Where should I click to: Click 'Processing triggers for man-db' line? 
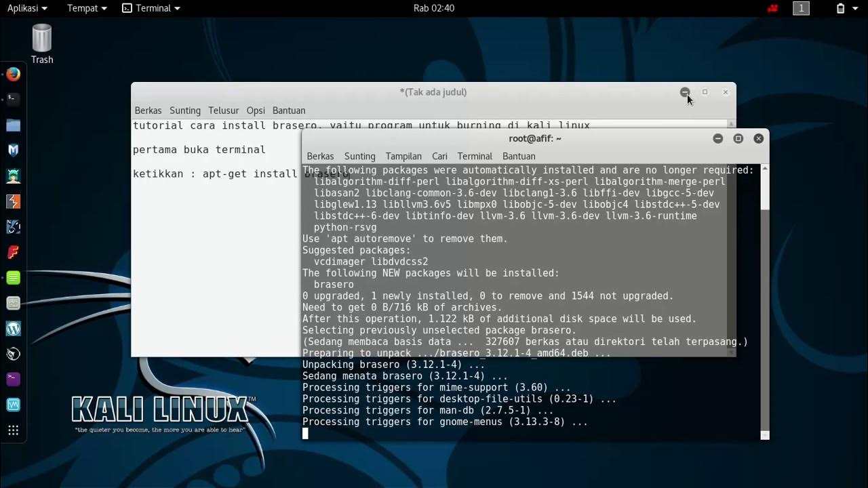click(428, 411)
